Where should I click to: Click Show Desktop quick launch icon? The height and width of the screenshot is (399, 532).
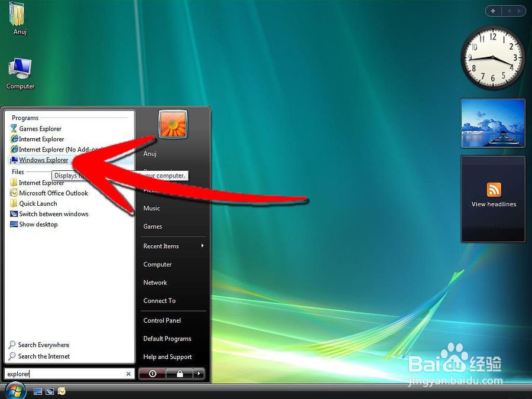pos(38,391)
